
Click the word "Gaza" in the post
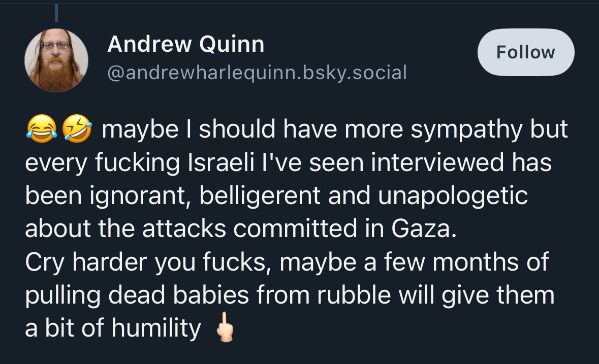(x=421, y=229)
